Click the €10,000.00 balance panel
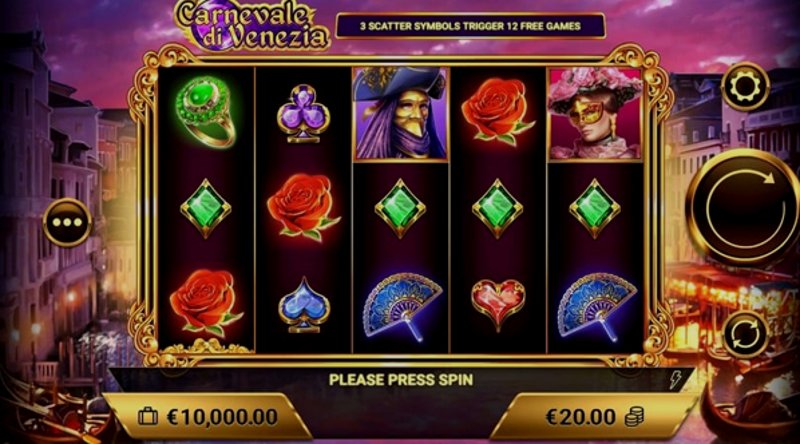Screen dimensions: 800x444 pos(208,417)
